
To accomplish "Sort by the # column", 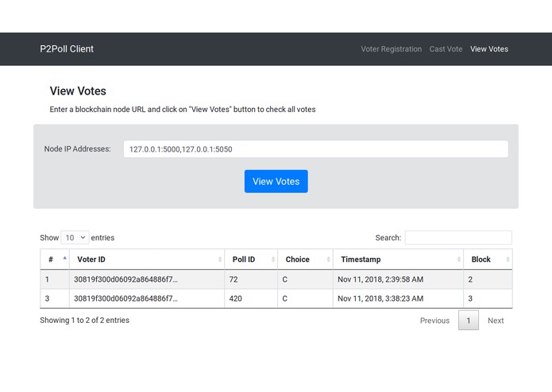I will tap(55, 259).
